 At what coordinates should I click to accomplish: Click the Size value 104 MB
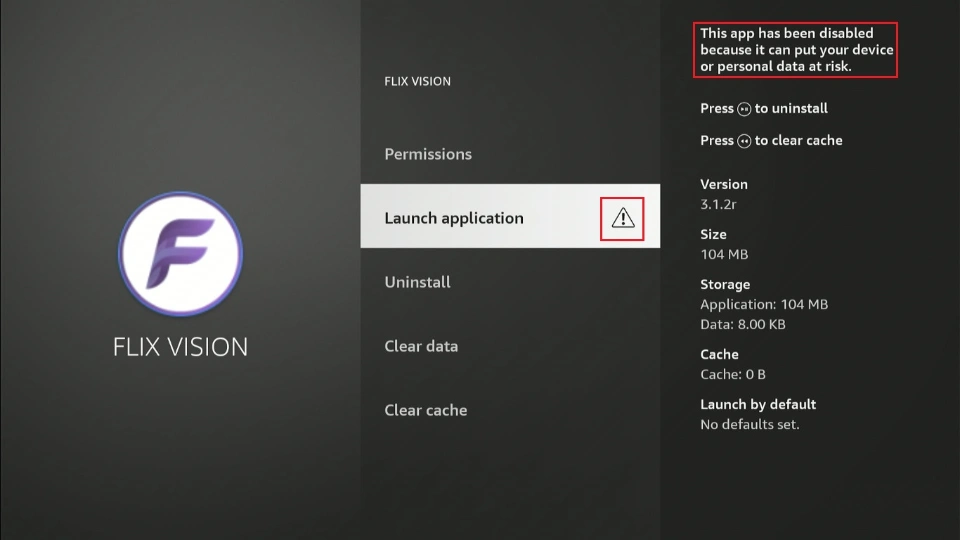724,255
